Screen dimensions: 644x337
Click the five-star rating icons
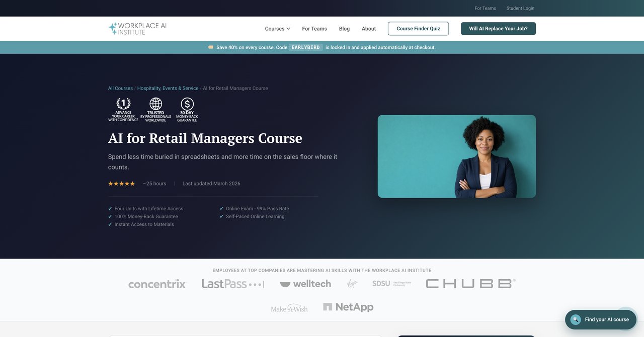pos(122,184)
